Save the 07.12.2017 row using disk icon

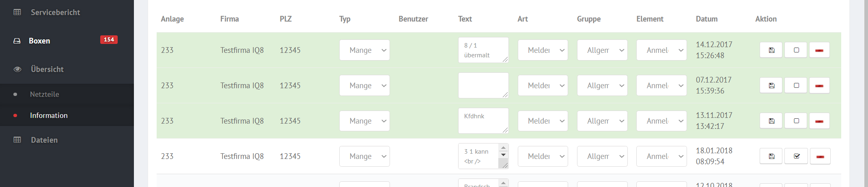(x=771, y=85)
